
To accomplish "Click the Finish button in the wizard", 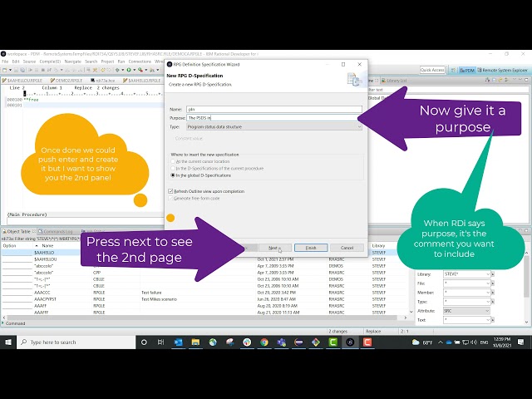I will click(311, 248).
